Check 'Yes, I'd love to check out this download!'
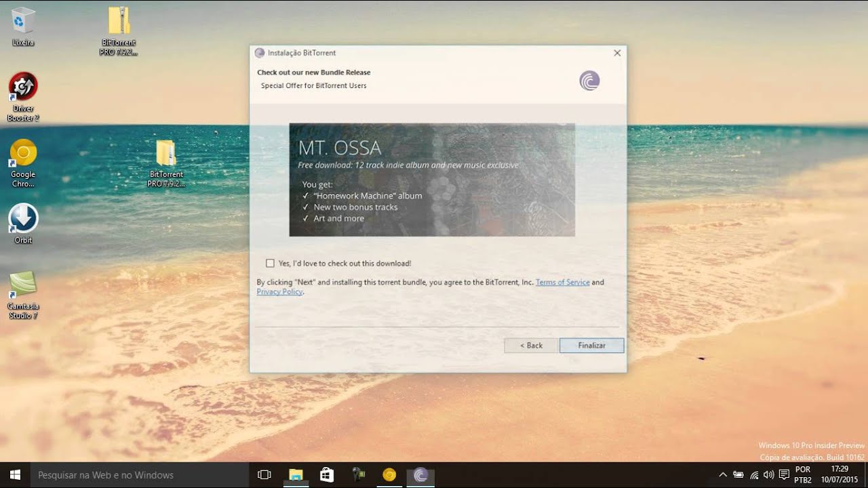 271,263
